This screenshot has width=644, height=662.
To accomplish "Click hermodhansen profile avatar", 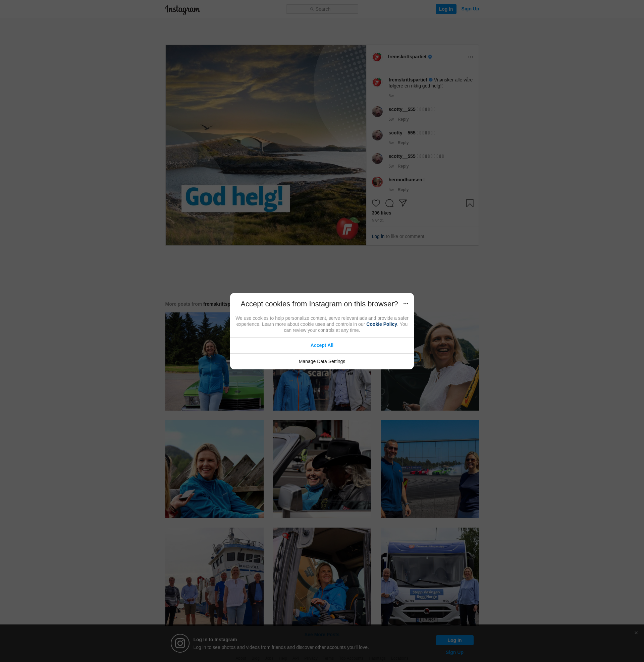I will [377, 182].
